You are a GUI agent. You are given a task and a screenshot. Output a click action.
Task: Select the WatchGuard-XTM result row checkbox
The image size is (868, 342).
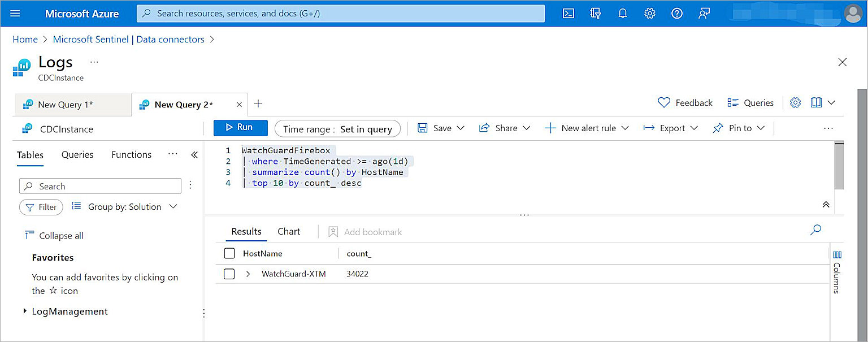click(229, 274)
